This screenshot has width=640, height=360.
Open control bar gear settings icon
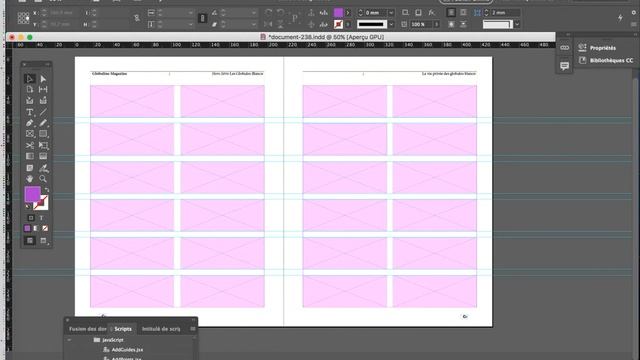[x=634, y=13]
